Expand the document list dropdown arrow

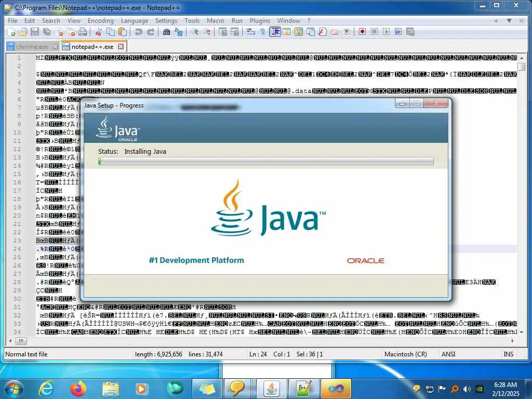tap(509, 21)
